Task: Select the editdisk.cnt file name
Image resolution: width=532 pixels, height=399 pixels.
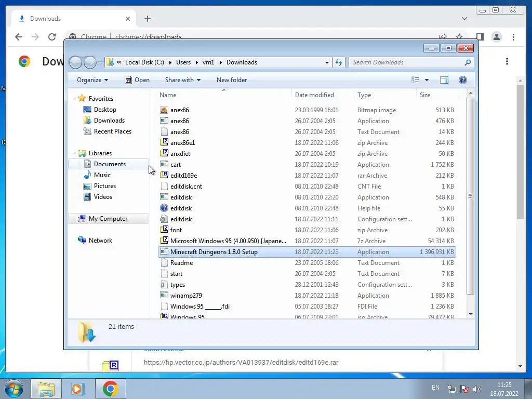Action: pos(186,187)
